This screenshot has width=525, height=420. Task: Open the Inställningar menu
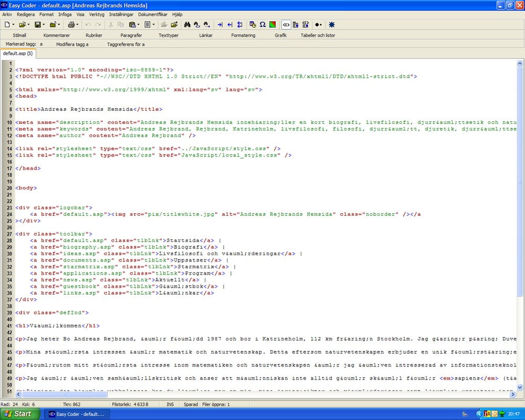point(121,14)
